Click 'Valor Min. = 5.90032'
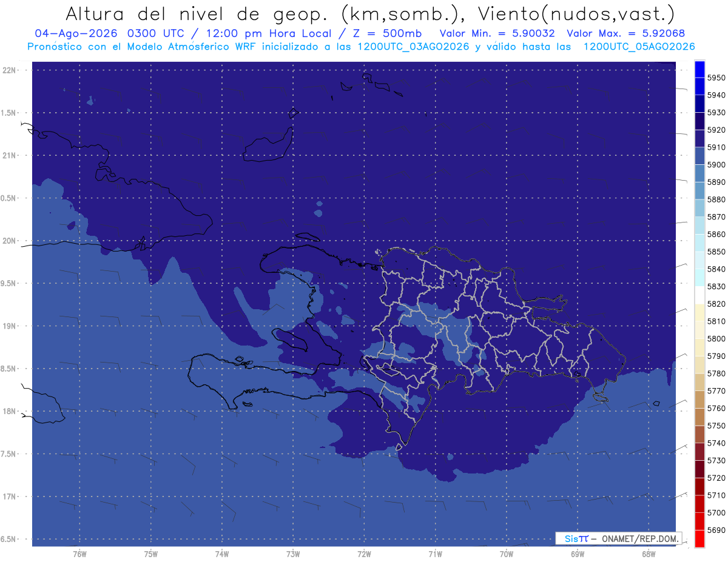The width and height of the screenshot is (728, 562). click(x=497, y=33)
